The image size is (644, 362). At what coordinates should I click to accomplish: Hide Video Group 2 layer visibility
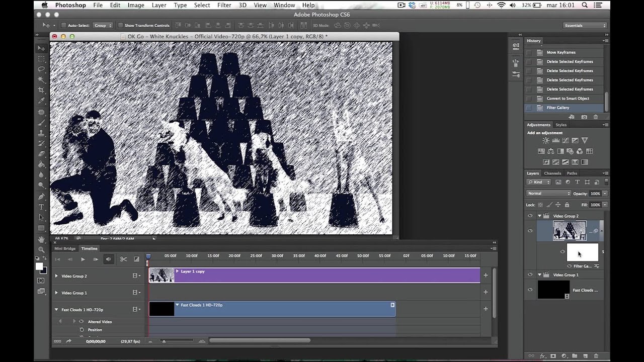pos(530,216)
